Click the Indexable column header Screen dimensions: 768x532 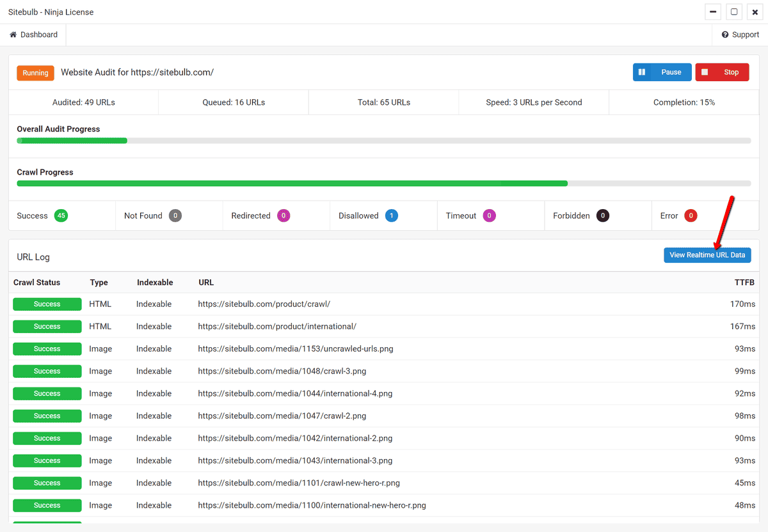point(154,282)
